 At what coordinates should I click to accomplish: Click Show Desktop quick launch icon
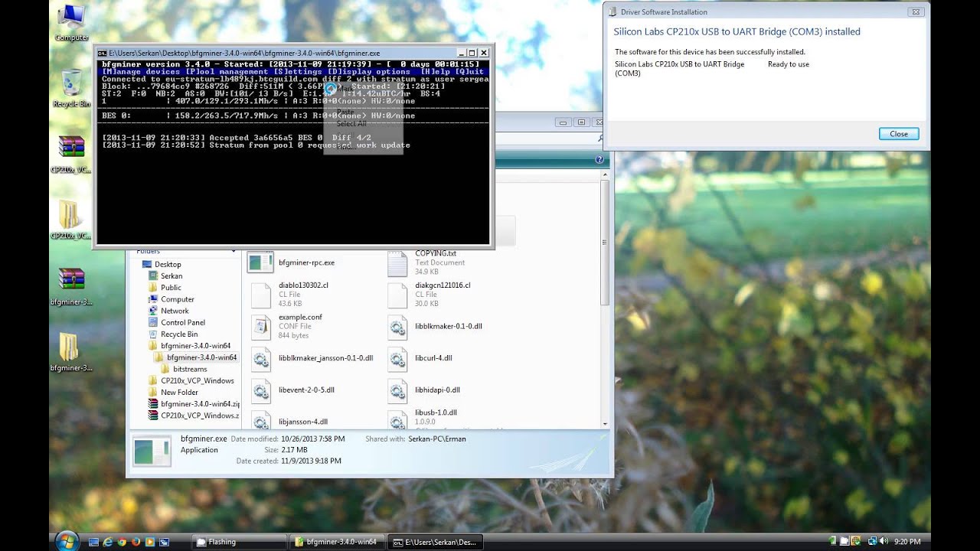point(93,542)
